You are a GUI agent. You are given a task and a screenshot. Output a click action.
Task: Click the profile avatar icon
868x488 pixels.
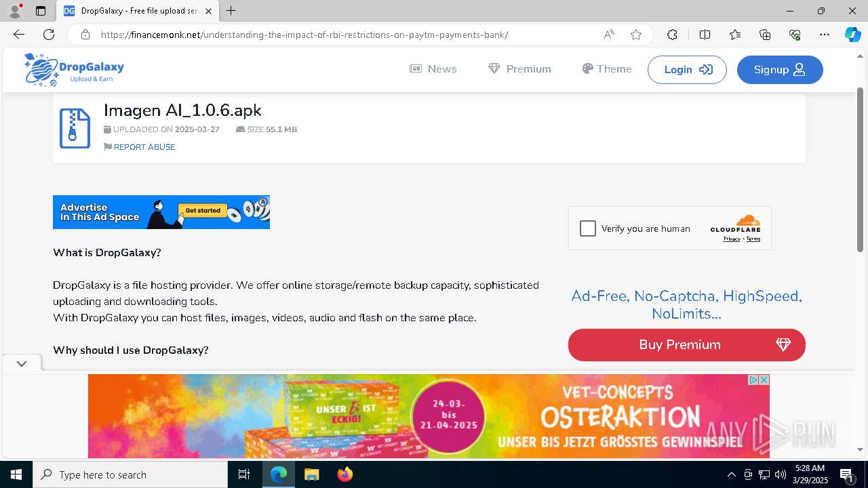pyautogui.click(x=15, y=11)
